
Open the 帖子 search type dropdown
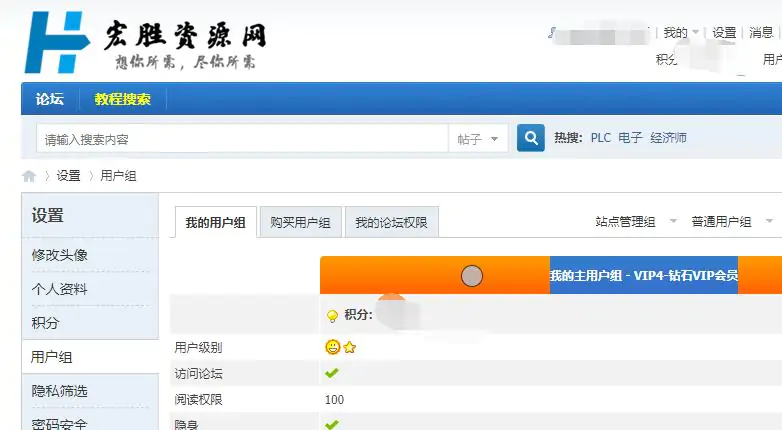point(478,139)
